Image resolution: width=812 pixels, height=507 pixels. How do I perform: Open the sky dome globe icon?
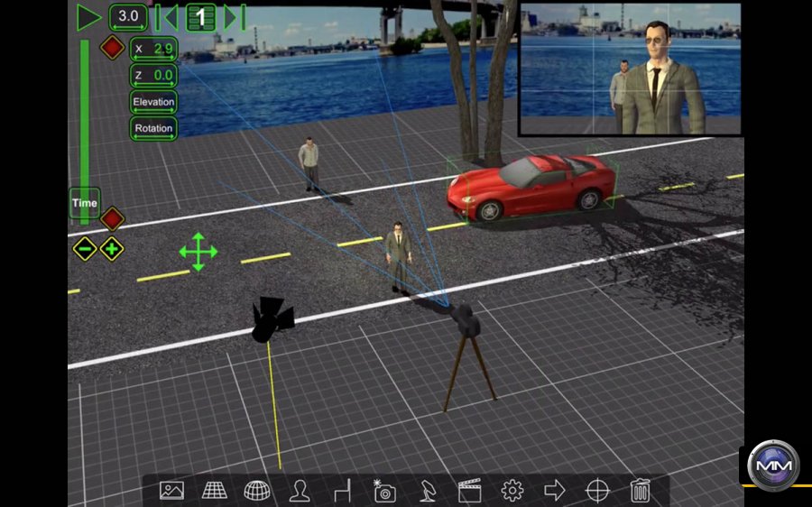[257, 490]
